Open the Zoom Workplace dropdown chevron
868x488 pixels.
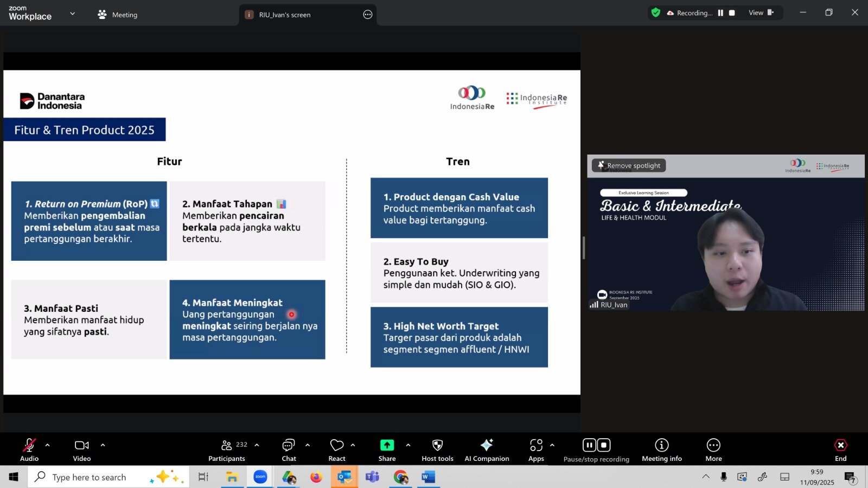click(x=73, y=14)
